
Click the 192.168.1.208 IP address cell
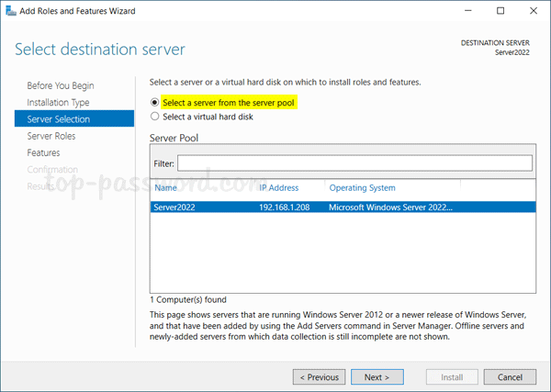click(x=286, y=207)
